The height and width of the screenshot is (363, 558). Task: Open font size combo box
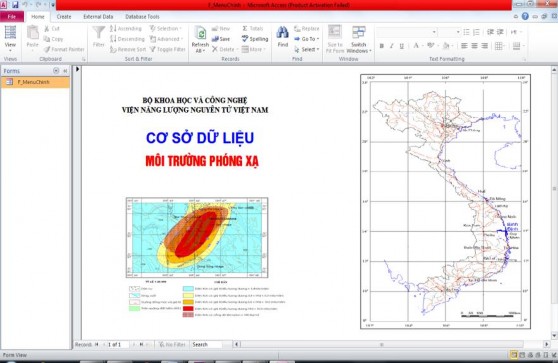(x=449, y=32)
